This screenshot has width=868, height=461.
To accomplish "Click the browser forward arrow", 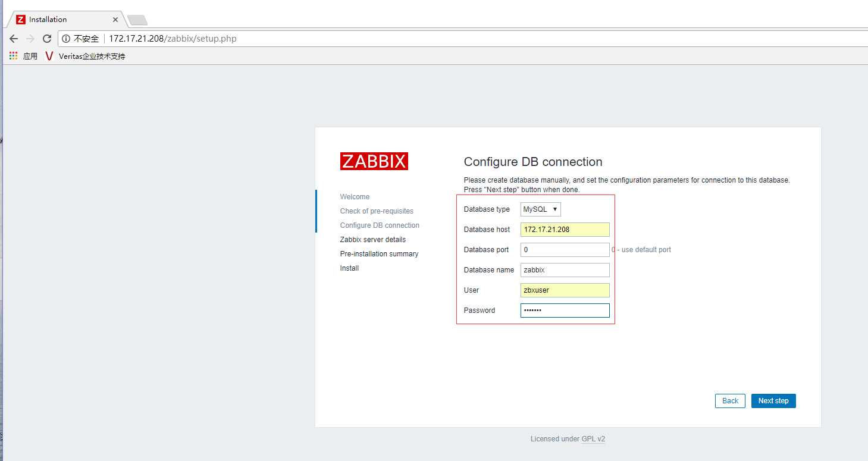I will (30, 39).
